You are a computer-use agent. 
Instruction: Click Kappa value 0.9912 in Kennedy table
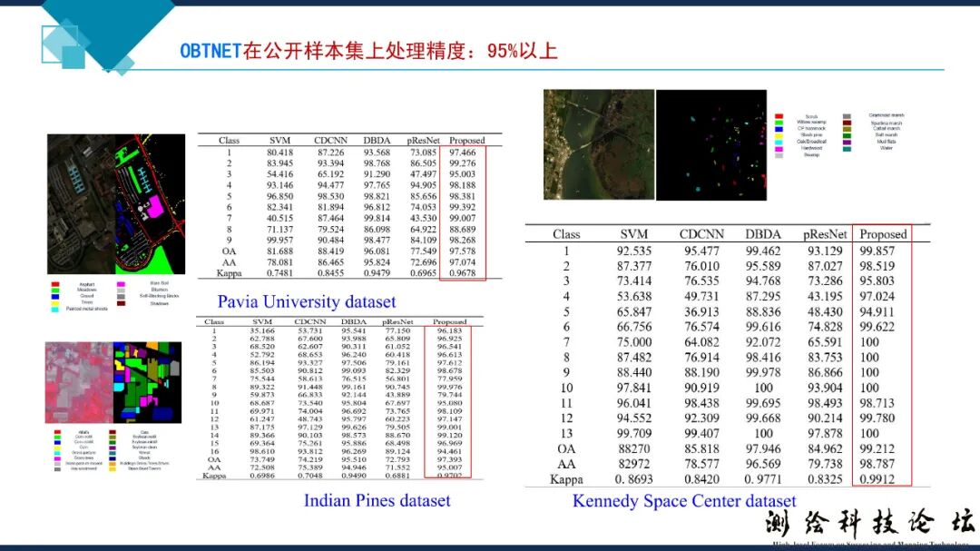pos(877,479)
